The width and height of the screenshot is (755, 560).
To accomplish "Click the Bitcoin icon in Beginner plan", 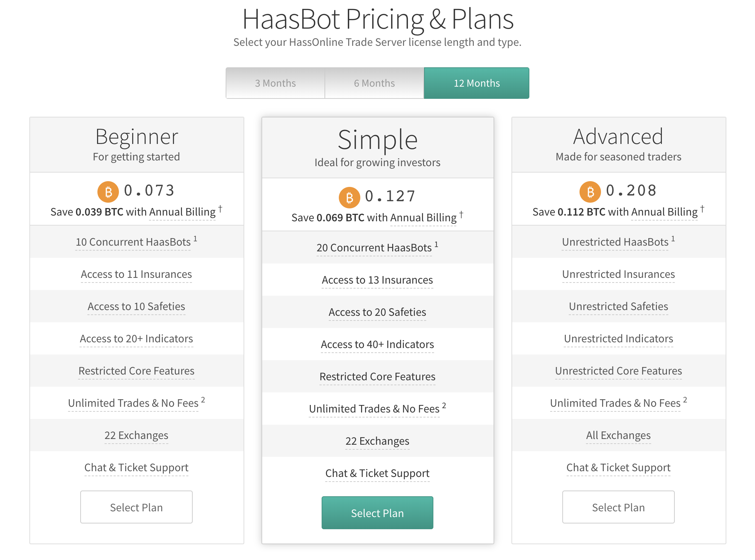I will pyautogui.click(x=108, y=192).
